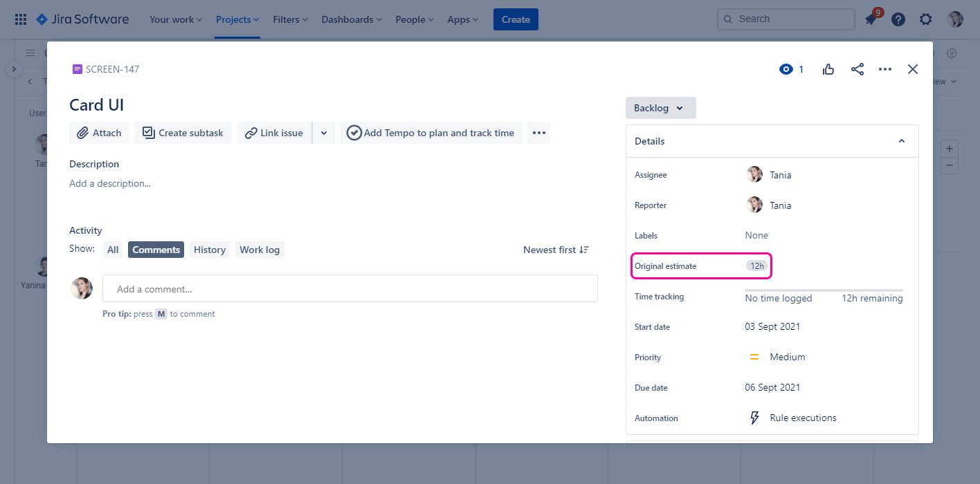Click the commenter avatar beside comment box
The height and width of the screenshot is (484, 980).
[82, 288]
